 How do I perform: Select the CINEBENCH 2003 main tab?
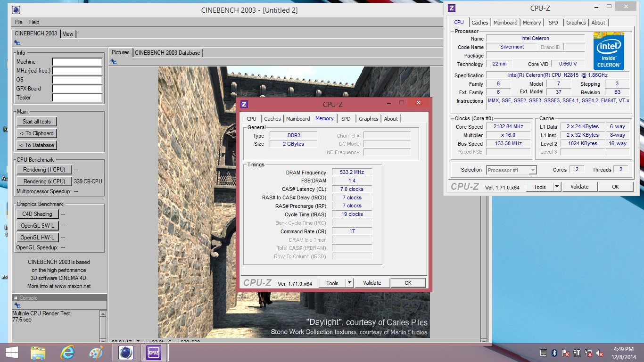36,33
